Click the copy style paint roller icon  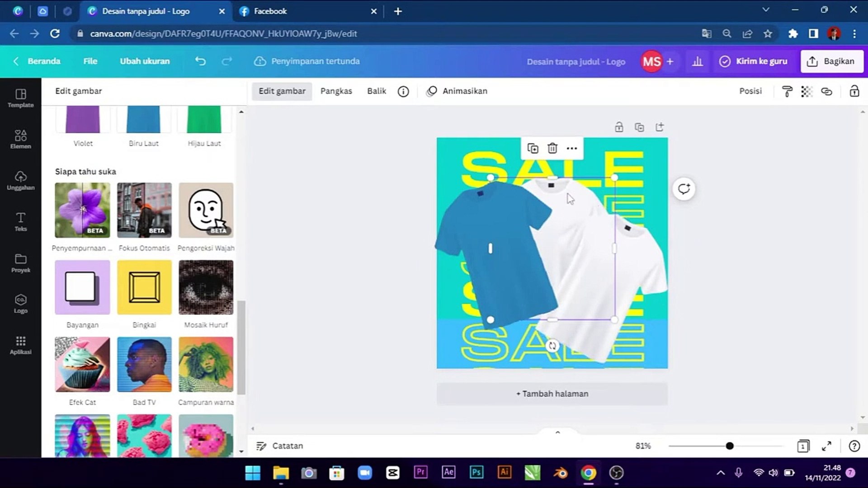point(787,91)
